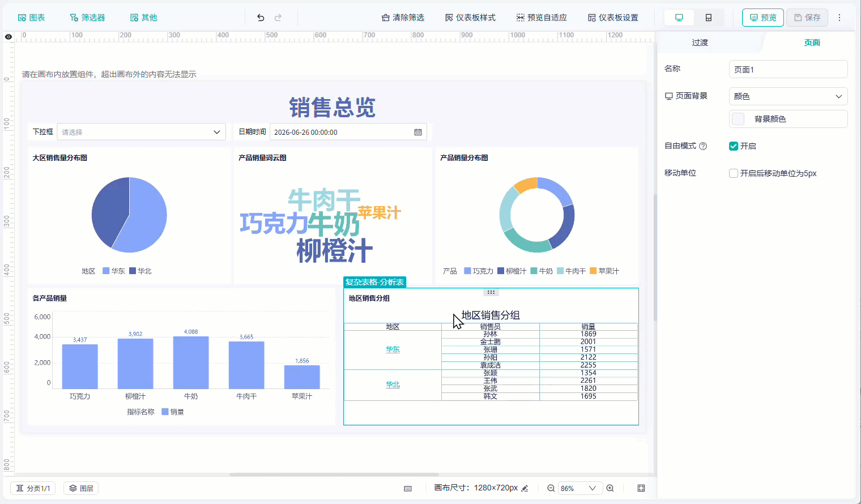Click the fit-to-screen icon in status bar
Image resolution: width=861 pixels, height=504 pixels.
[641, 488]
